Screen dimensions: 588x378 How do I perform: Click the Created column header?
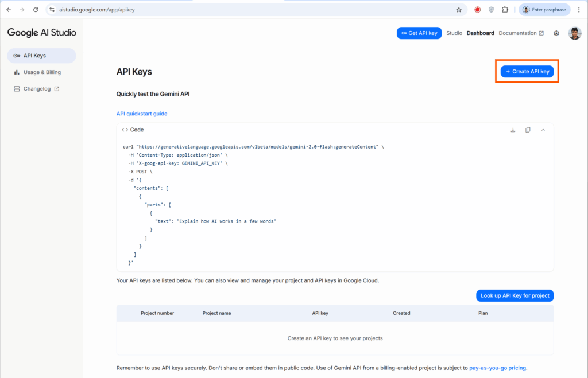pos(401,313)
